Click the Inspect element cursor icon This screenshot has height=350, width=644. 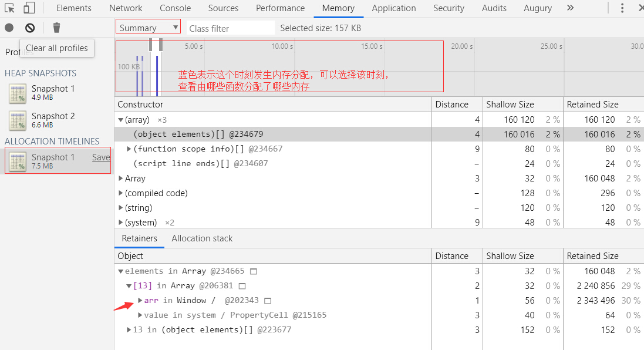pyautogui.click(x=8, y=8)
